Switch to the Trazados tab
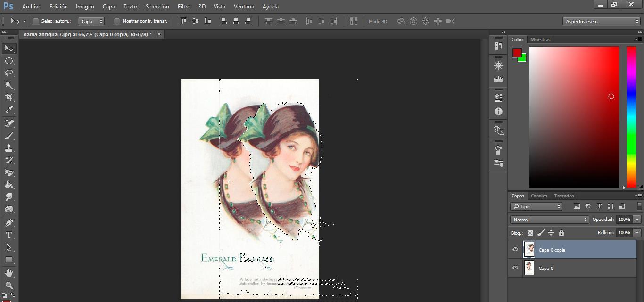Image resolution: width=644 pixels, height=302 pixels. (564, 196)
